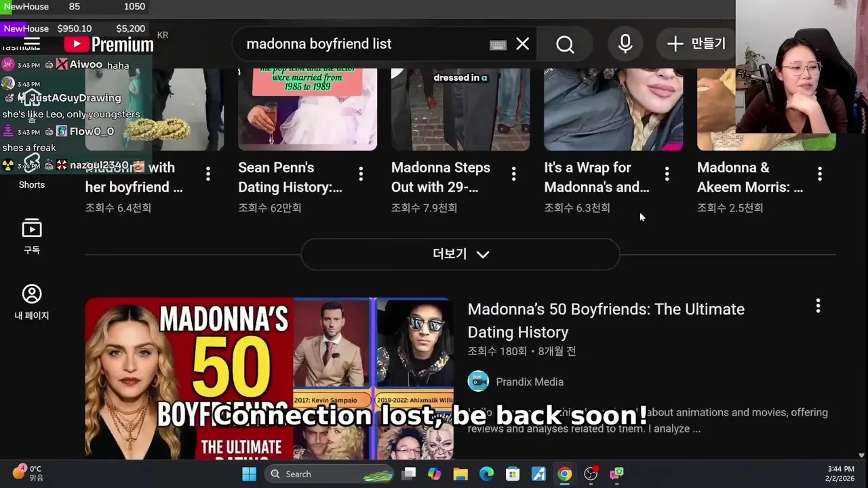
Task: Open Microsoft Edge from the taskbar
Action: click(487, 474)
